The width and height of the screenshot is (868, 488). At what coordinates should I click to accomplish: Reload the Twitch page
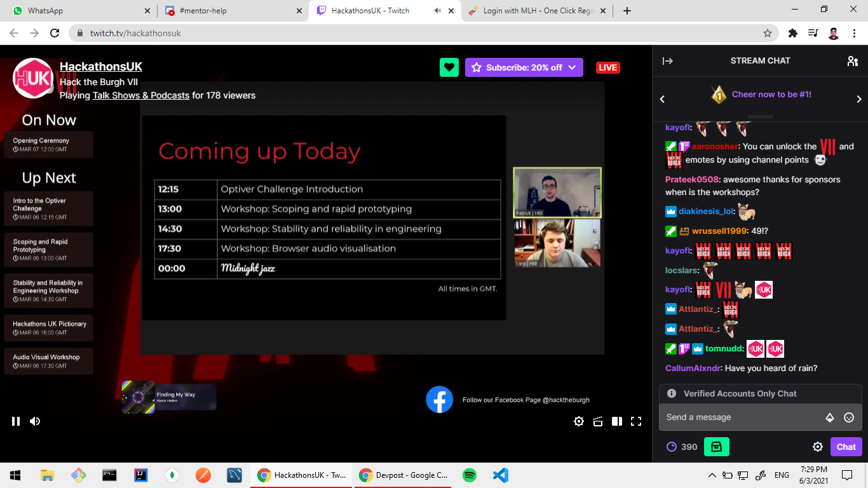(55, 33)
